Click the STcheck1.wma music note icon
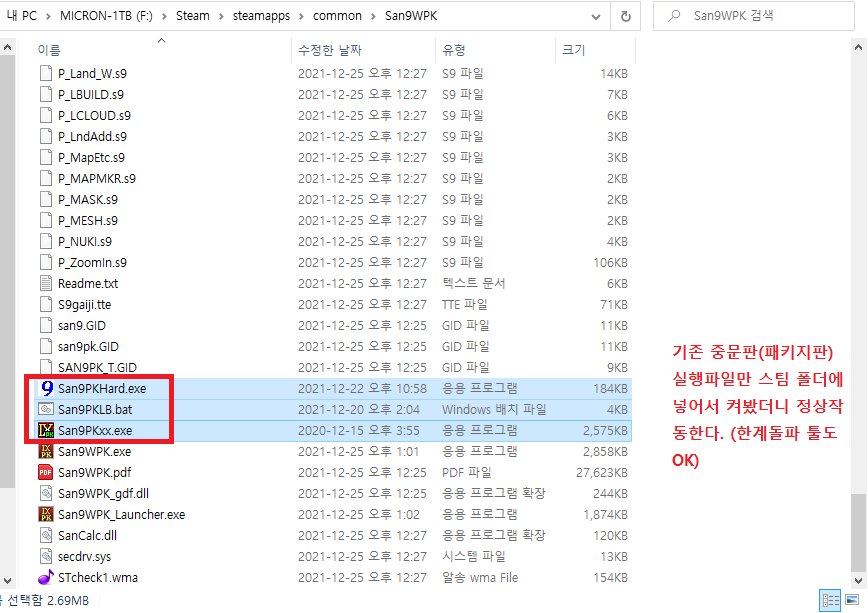This screenshot has height=613, width=868. (46, 578)
